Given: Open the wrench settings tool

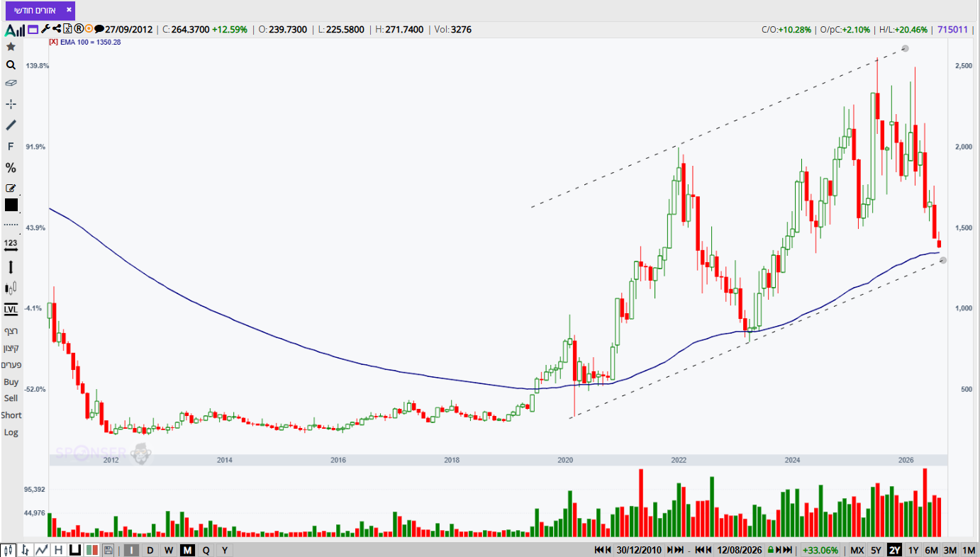Looking at the screenshot, I should [x=46, y=29].
